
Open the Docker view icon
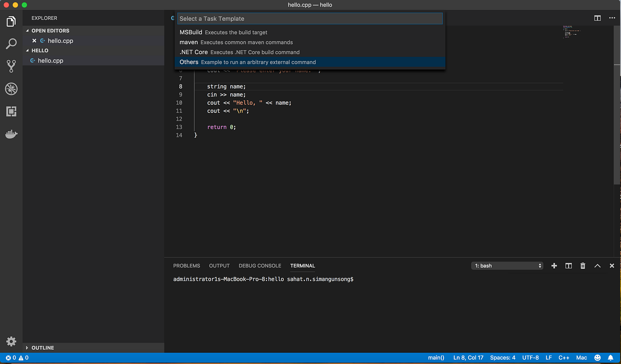coord(11,134)
